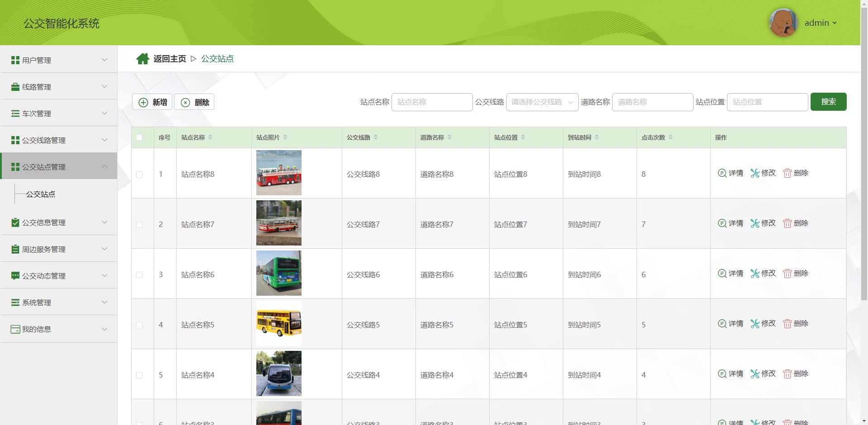
Task: Click the trash 删除 icon for 站点名称8
Action: click(x=788, y=173)
